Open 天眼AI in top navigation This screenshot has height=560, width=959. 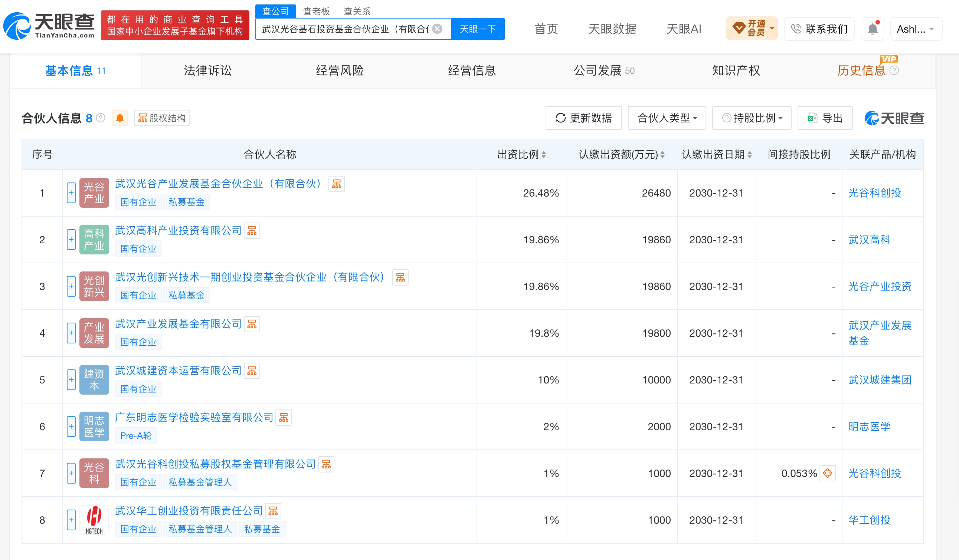click(684, 29)
